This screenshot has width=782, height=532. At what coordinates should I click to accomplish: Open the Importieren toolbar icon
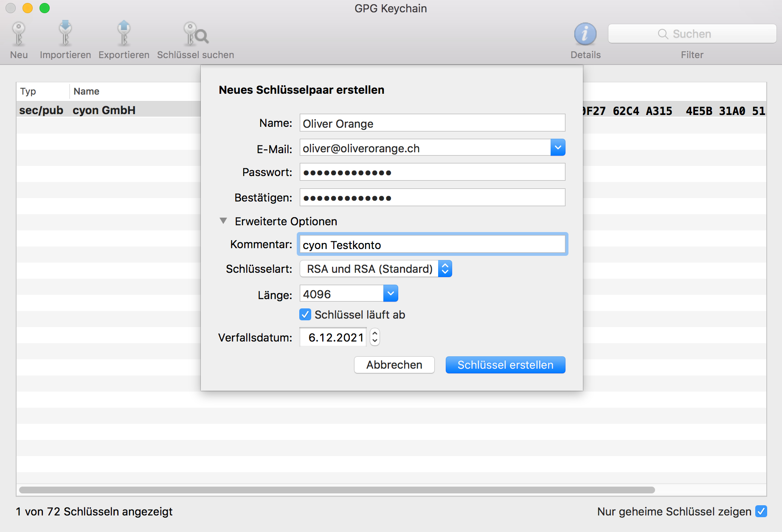pyautogui.click(x=65, y=34)
